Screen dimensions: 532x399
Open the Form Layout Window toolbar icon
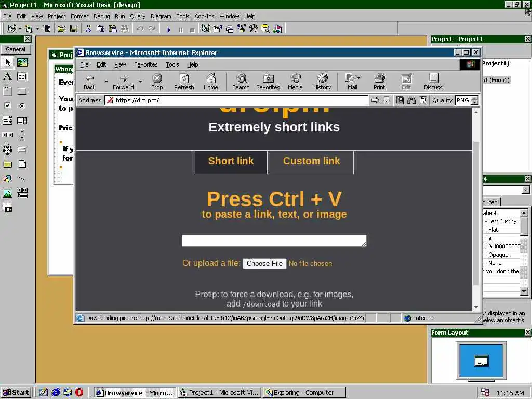point(230,29)
